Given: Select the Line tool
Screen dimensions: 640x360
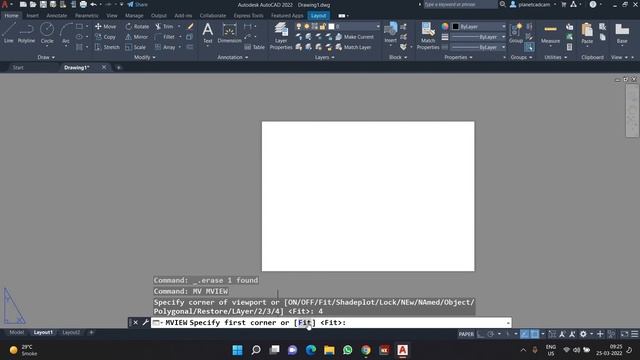Looking at the screenshot, I should pos(9,33).
